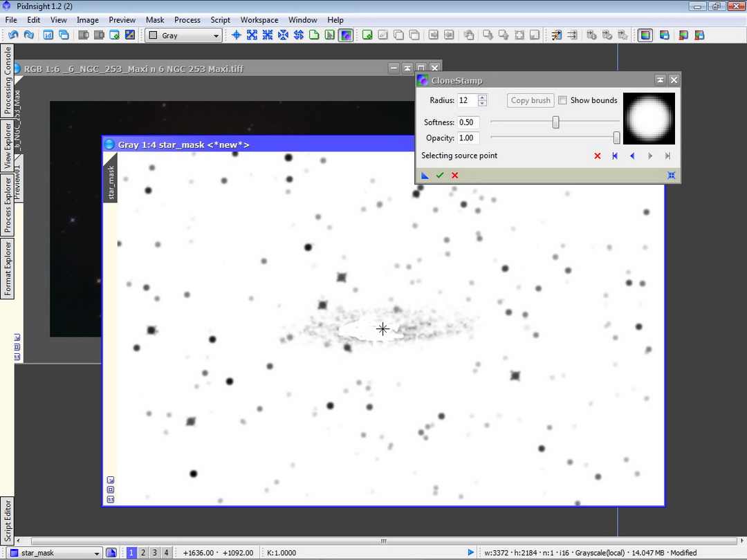Viewport: 747px width, 560px height.
Task: Click the CloneStamp red X cancel button
Action: [455, 175]
